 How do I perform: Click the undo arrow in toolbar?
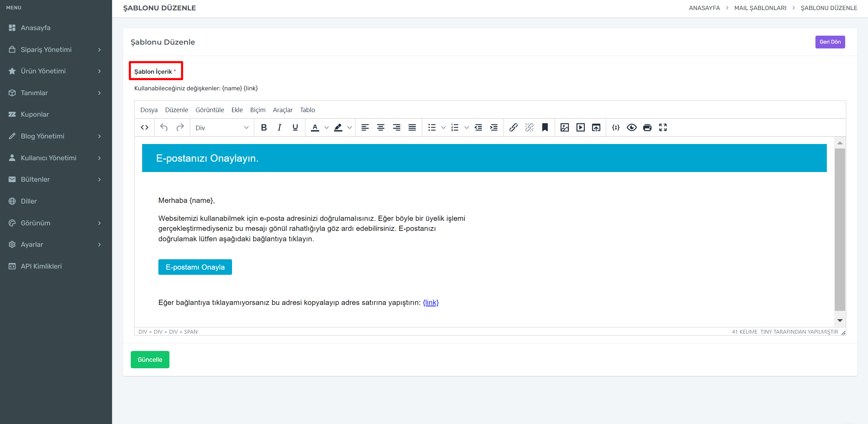(164, 128)
